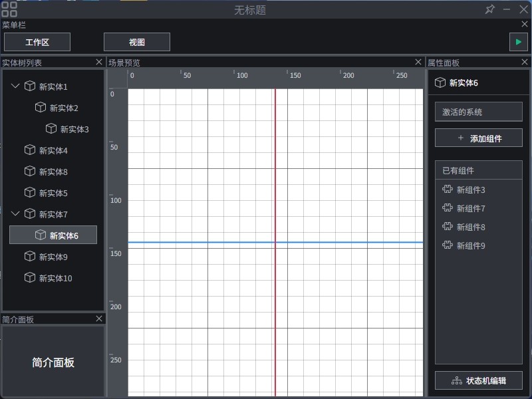
Task: Click the puzzle icon of 新组件9
Action: (448, 245)
